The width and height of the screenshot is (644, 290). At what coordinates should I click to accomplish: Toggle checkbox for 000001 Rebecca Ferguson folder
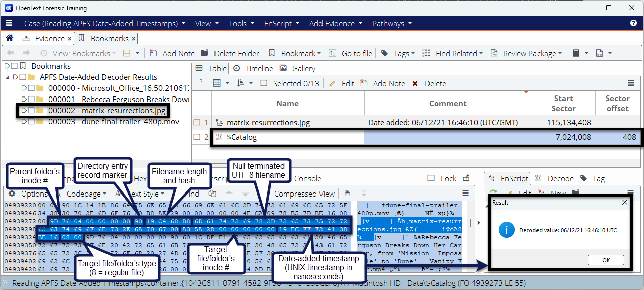pyautogui.click(x=31, y=100)
